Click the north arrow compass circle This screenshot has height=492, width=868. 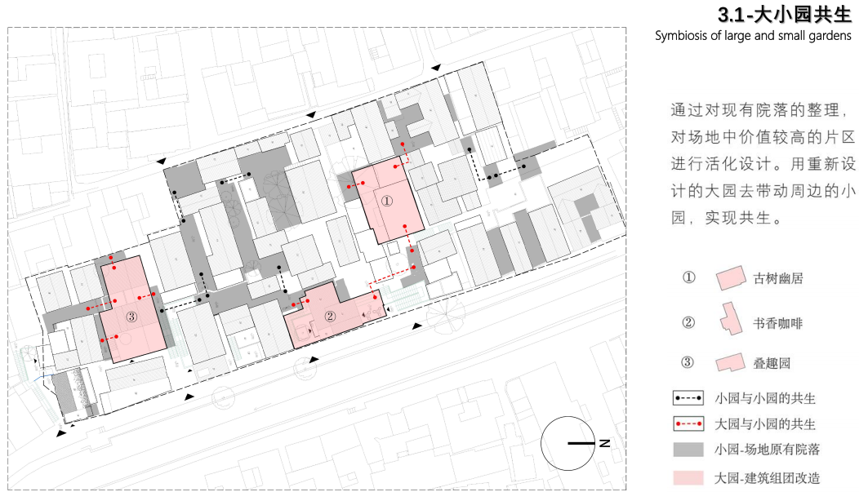[568, 443]
